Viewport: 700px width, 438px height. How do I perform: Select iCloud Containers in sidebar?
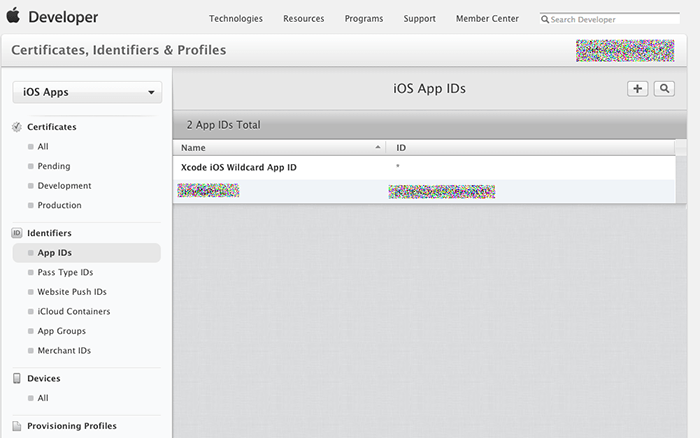click(x=74, y=311)
